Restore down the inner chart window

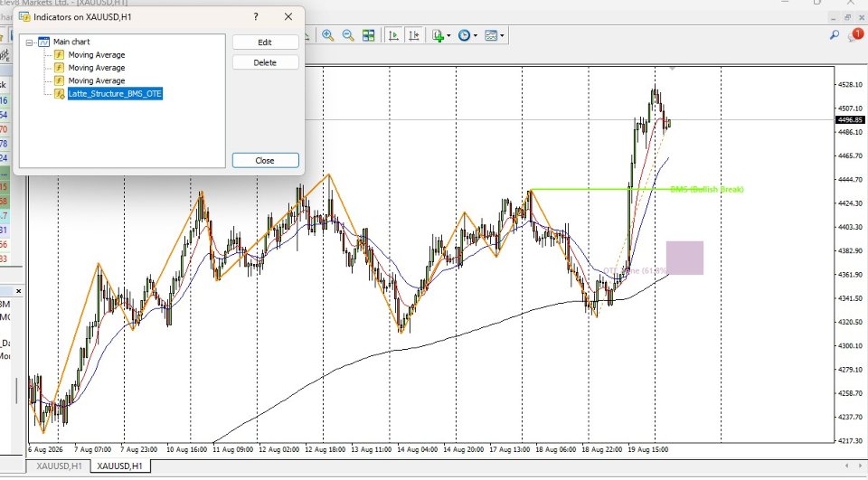point(847,18)
